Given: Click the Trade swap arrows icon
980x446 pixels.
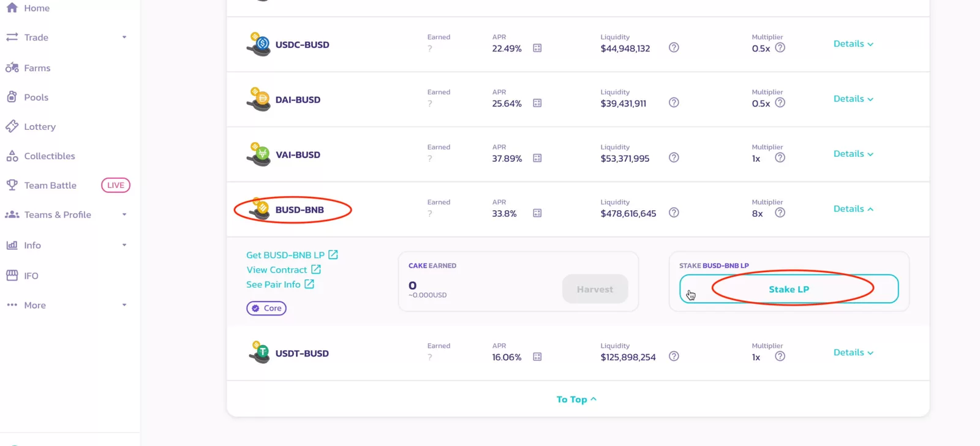Looking at the screenshot, I should pos(12,37).
